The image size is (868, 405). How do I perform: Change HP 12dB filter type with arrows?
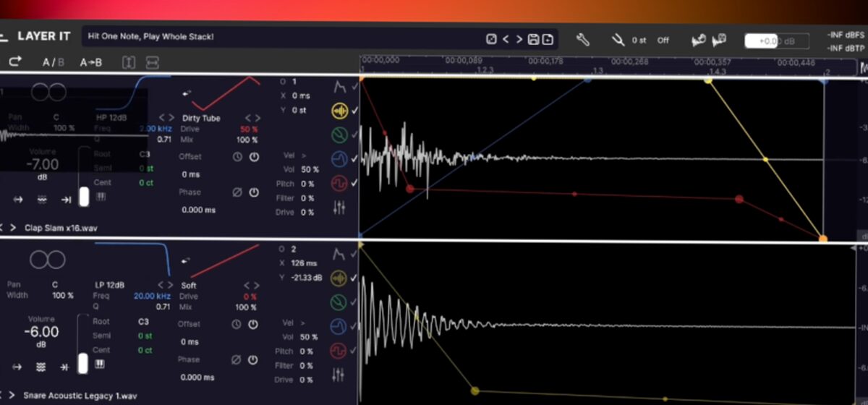pos(166,117)
